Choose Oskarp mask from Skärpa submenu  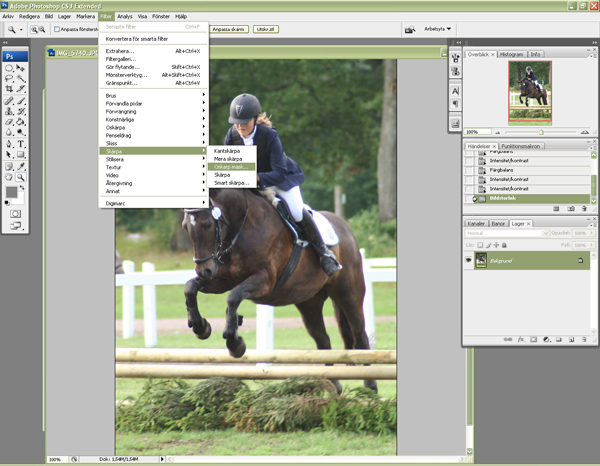tap(231, 167)
